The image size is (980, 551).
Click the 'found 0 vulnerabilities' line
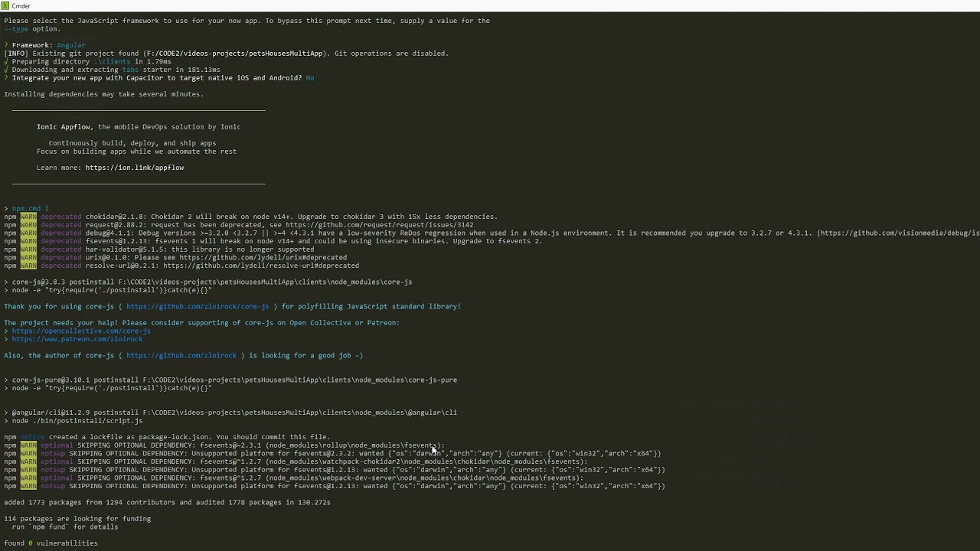51,543
